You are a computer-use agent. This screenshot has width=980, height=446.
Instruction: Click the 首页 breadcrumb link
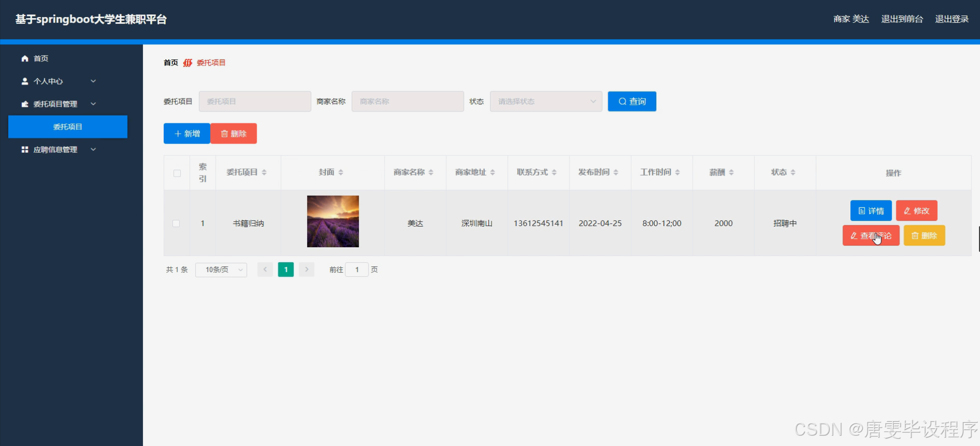click(x=171, y=62)
